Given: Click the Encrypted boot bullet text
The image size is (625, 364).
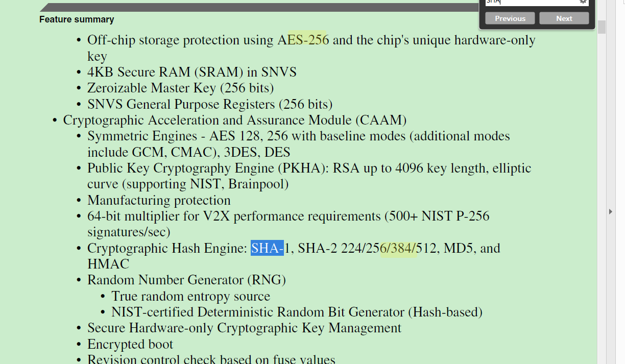Looking at the screenshot, I should click(130, 344).
